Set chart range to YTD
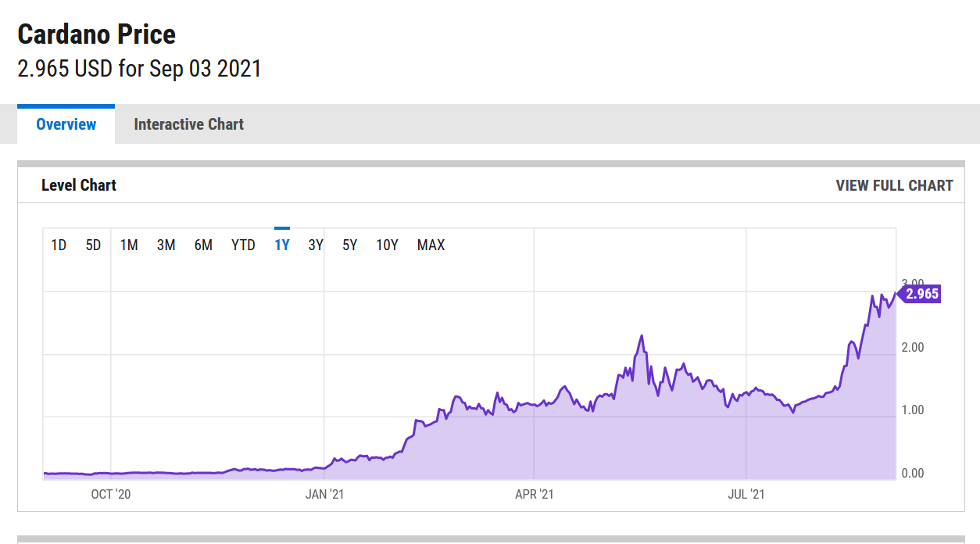This screenshot has width=980, height=544. [243, 245]
